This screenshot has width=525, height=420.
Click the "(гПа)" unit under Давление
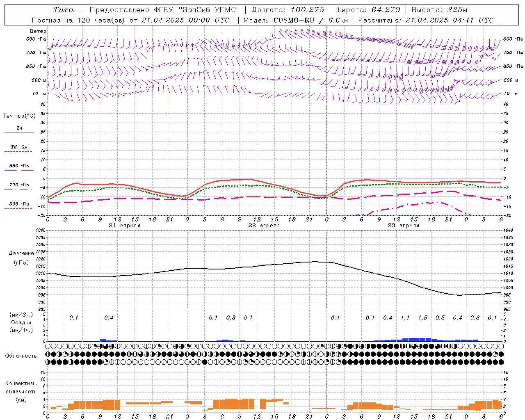click(x=21, y=263)
